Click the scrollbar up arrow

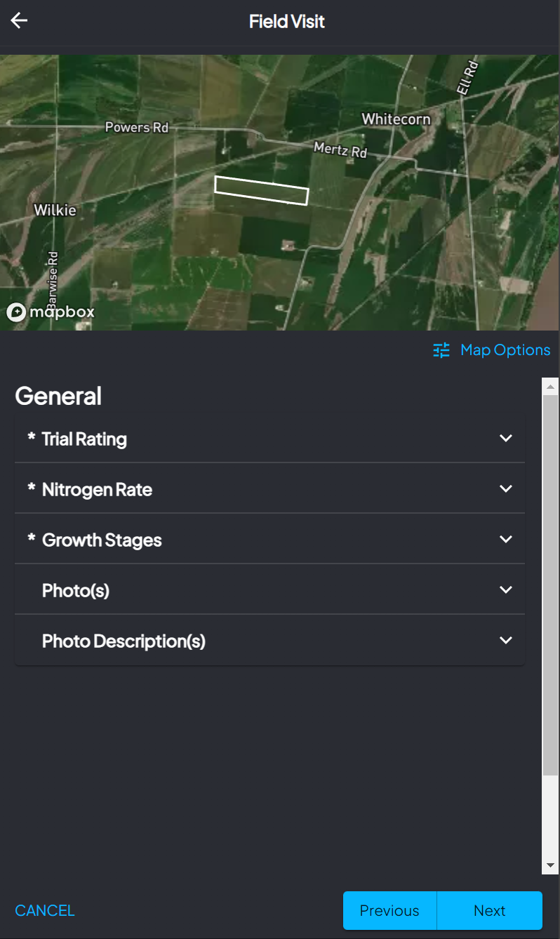pyautogui.click(x=550, y=387)
